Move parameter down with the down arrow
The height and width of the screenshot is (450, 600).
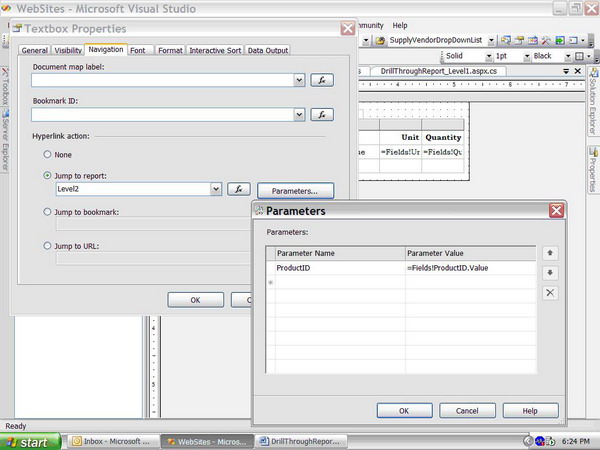[550, 273]
